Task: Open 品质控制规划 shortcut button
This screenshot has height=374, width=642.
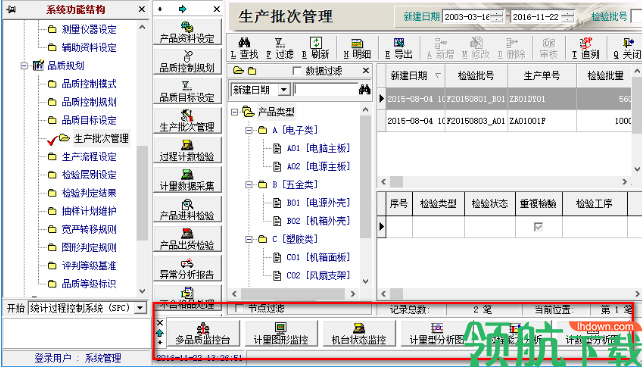Action: click(x=187, y=61)
